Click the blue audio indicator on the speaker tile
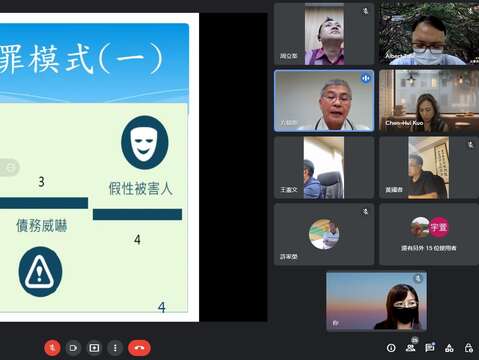 click(x=366, y=78)
